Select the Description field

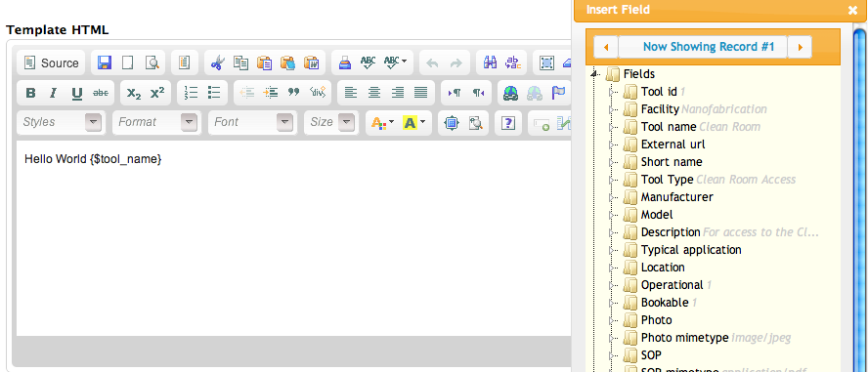(x=671, y=232)
